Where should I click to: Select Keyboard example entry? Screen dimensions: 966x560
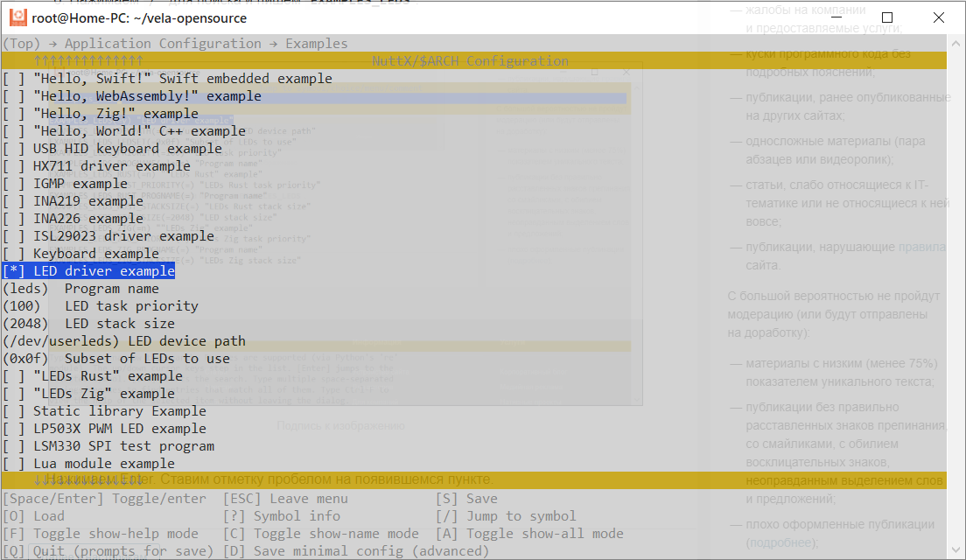tap(80, 254)
